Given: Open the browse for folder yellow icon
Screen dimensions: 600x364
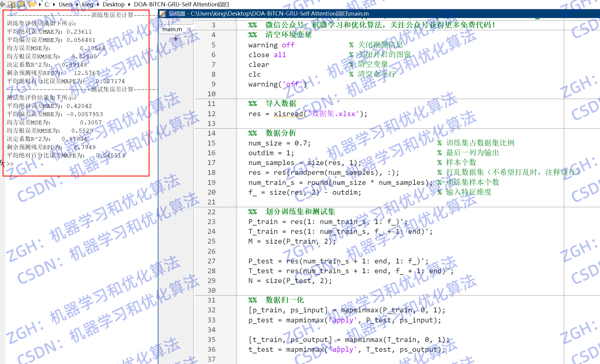Looking at the screenshot, I should click(32, 4).
